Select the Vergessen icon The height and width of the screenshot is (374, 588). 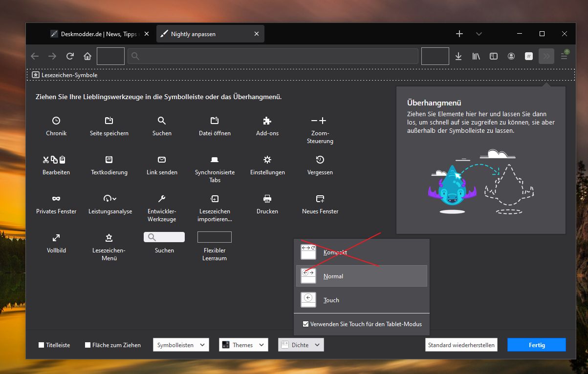coord(320,160)
